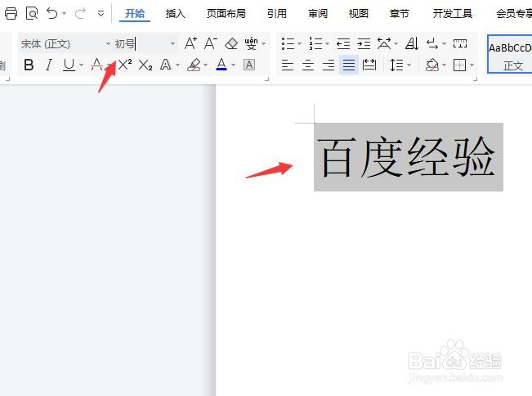Image resolution: width=532 pixels, height=396 pixels.
Task: Toggle character shading boxed A icon
Action: click(x=249, y=65)
